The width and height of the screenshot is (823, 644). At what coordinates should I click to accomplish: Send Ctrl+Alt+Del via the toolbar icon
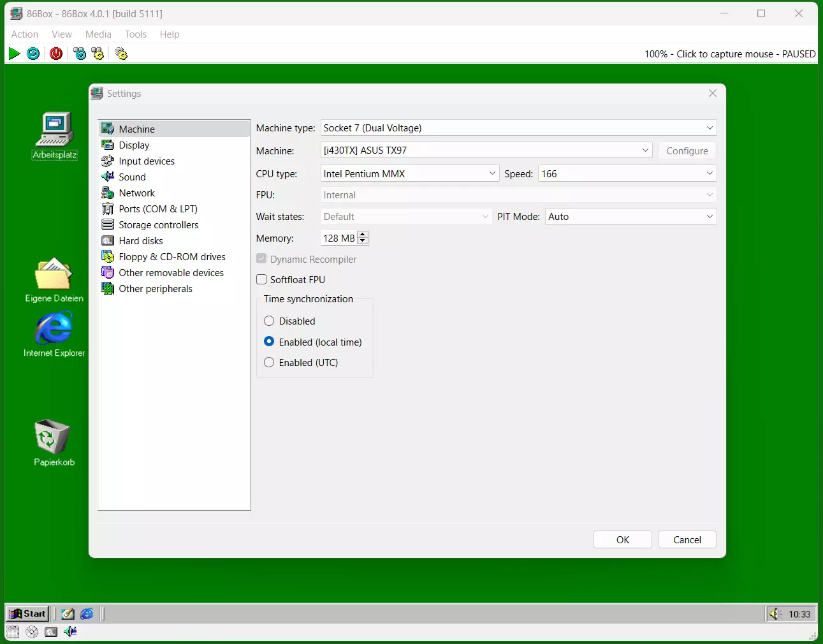[x=79, y=54]
